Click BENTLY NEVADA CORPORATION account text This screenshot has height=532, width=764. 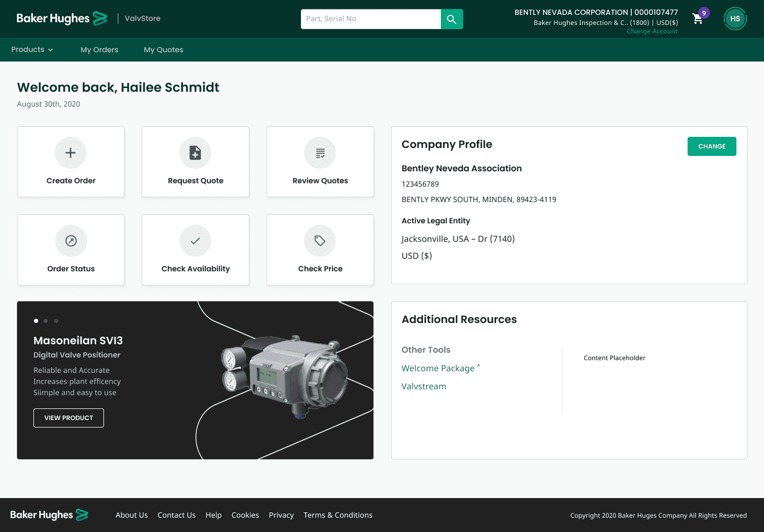point(596,12)
